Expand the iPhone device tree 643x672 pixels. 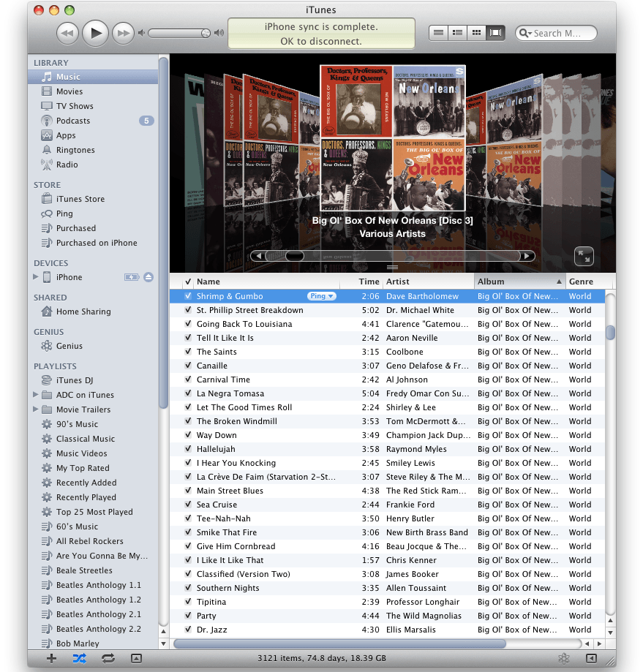click(36, 277)
